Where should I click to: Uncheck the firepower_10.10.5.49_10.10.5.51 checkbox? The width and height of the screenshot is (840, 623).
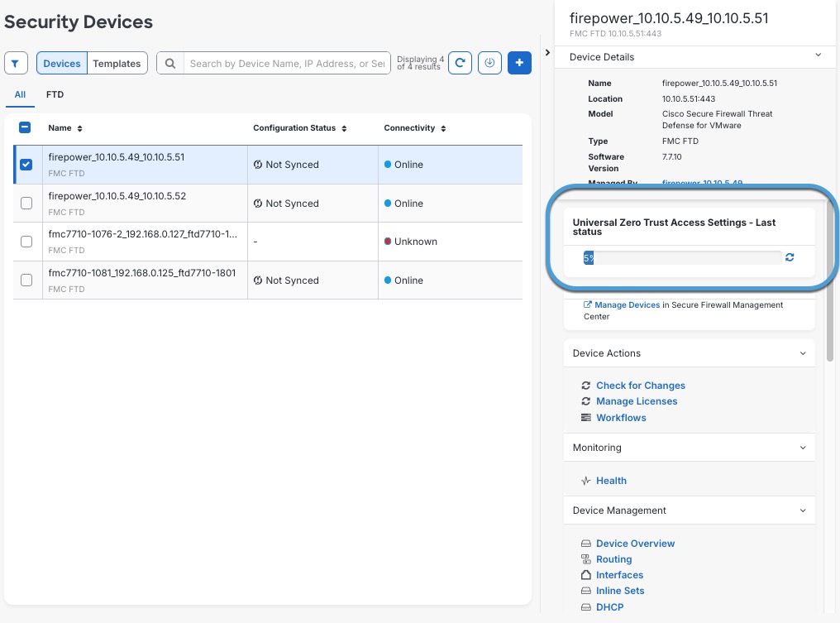tap(26, 165)
